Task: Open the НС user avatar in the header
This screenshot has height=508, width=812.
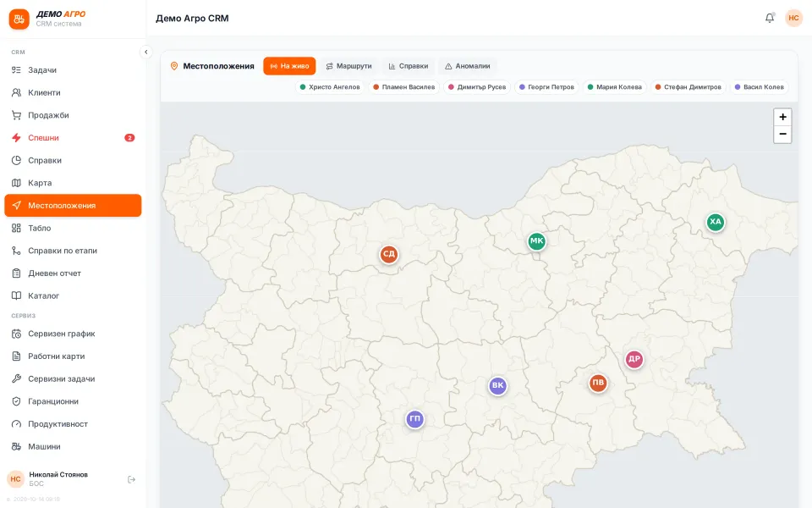Action: tap(793, 18)
